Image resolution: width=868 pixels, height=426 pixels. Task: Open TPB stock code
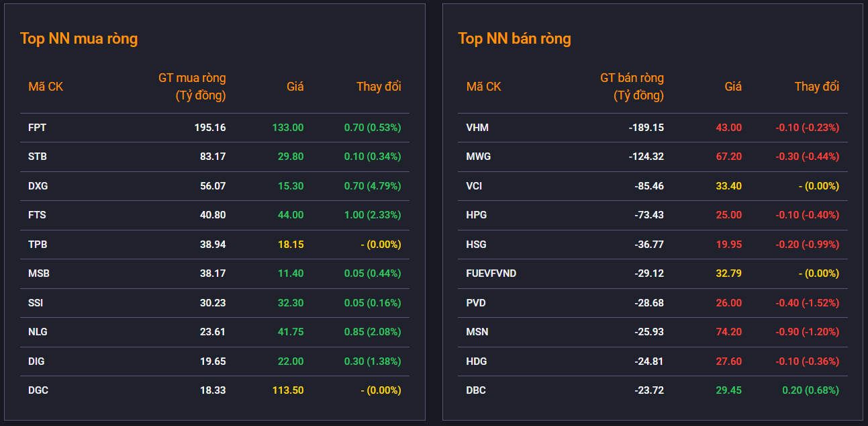pyautogui.click(x=38, y=245)
